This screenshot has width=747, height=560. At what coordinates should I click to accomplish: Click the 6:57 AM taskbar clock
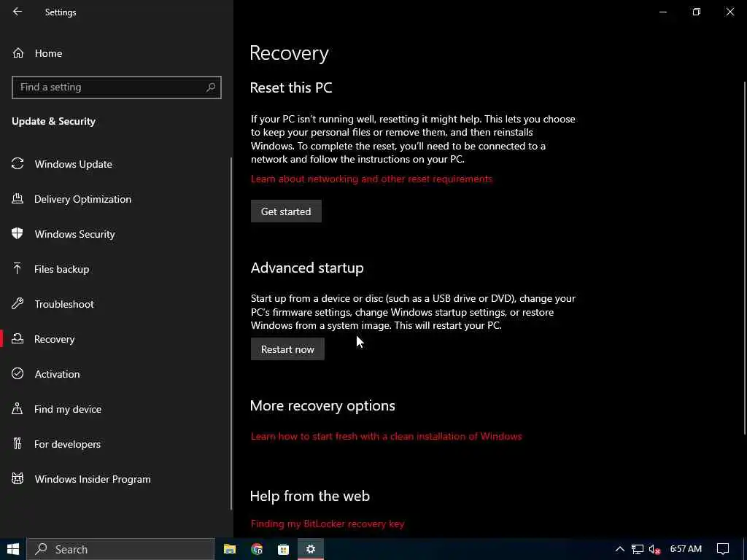(686, 549)
